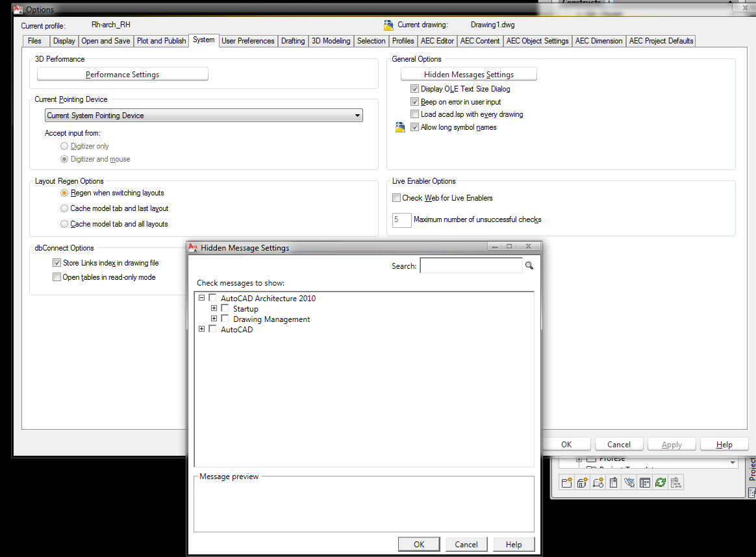Click Help in the Options dialog
The width and height of the screenshot is (756, 557).
click(x=724, y=444)
